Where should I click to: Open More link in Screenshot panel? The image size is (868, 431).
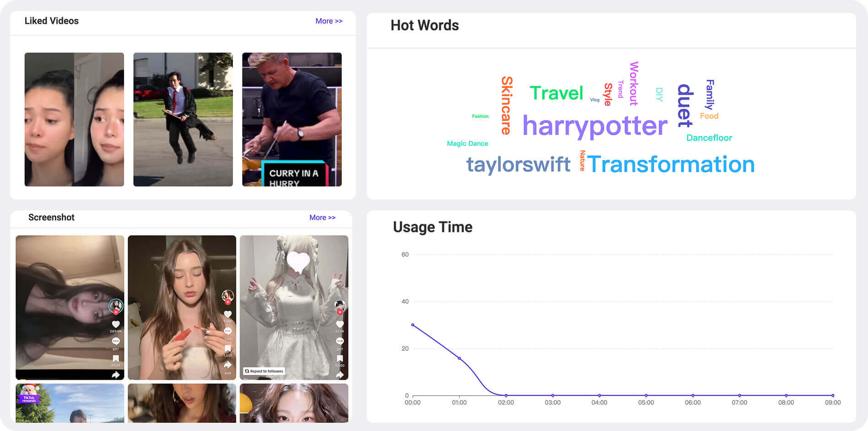coord(322,217)
